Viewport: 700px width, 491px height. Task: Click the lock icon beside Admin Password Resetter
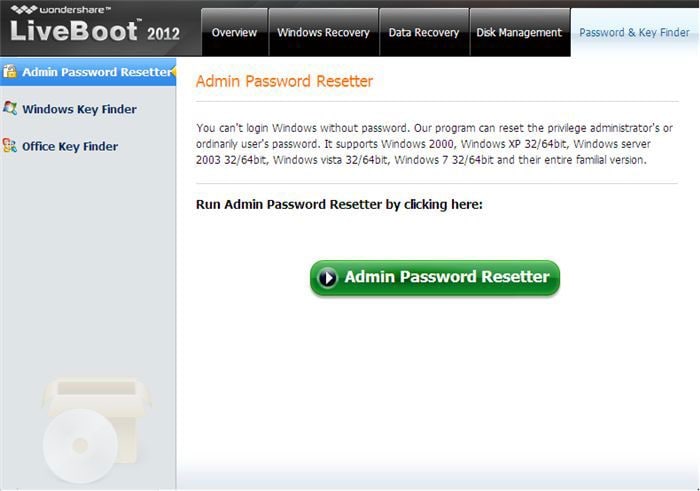tap(9, 72)
